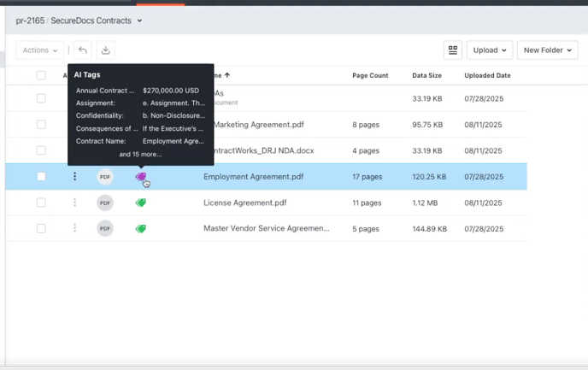Screen dimensions: 588x370
Task: Click the download toolbar icon
Action: click(106, 50)
